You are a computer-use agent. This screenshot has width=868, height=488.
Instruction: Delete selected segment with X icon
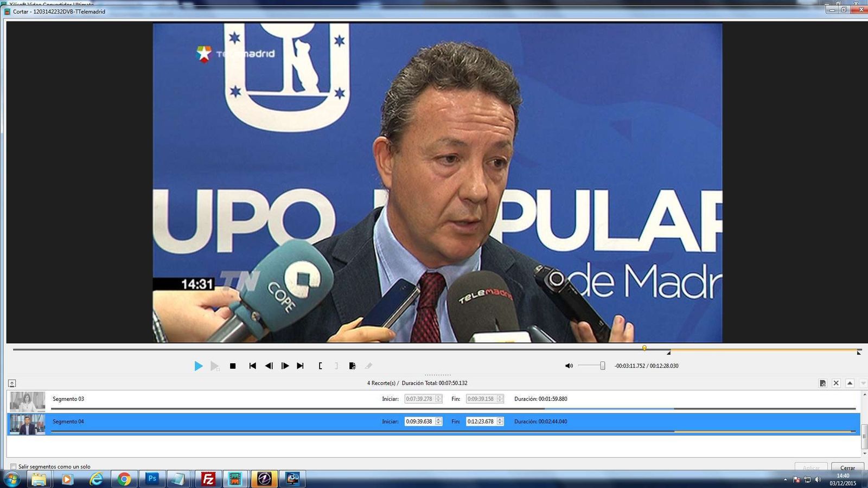point(836,383)
